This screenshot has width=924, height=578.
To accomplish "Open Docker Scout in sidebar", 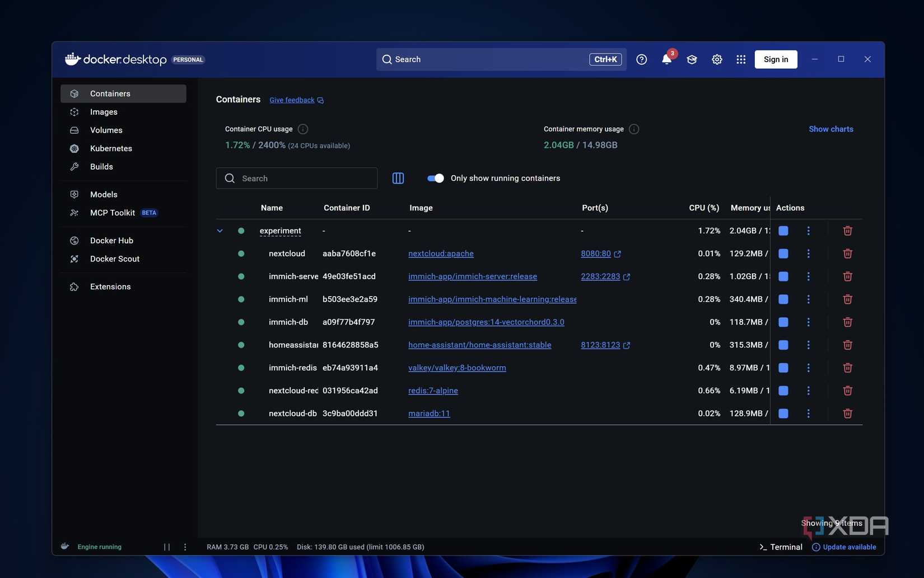I will [123, 259].
